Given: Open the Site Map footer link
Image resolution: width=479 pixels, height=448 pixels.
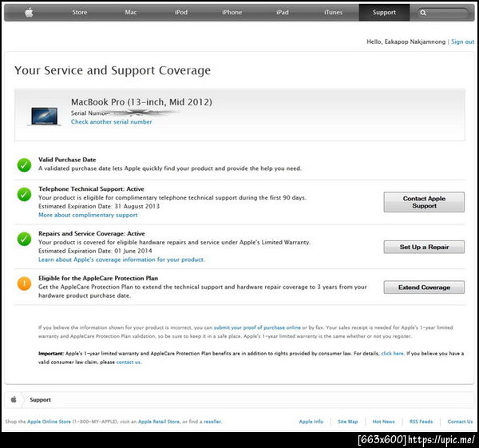Looking at the screenshot, I should coord(347,422).
